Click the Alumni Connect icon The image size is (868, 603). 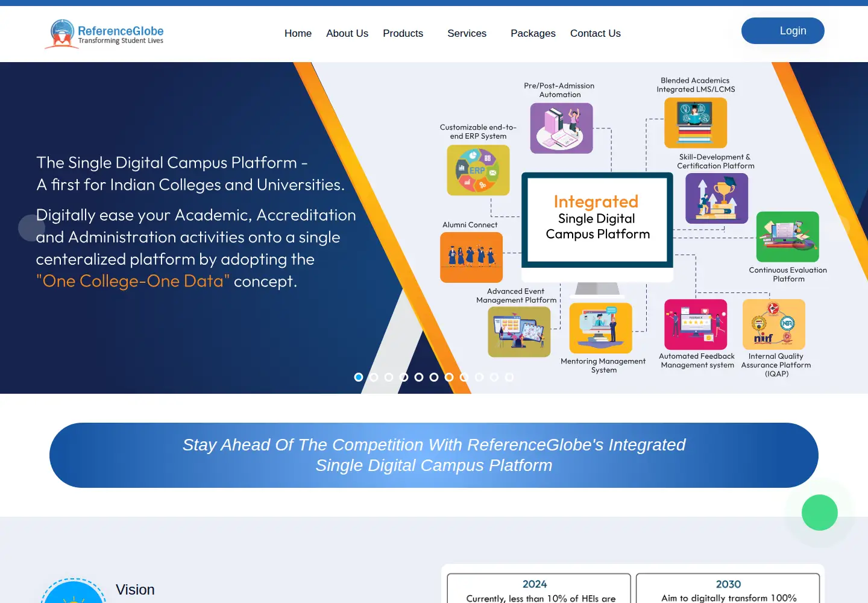click(x=471, y=257)
